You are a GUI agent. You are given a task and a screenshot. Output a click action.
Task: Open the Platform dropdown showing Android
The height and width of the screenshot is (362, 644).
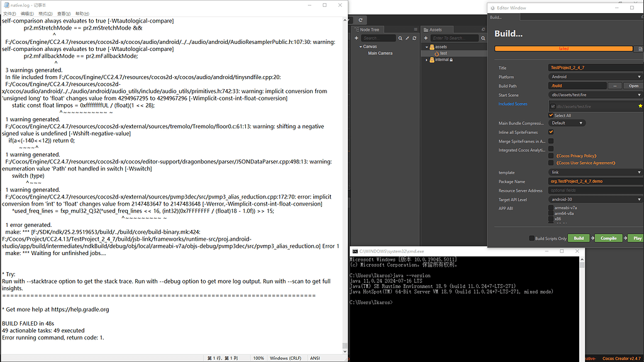point(596,77)
